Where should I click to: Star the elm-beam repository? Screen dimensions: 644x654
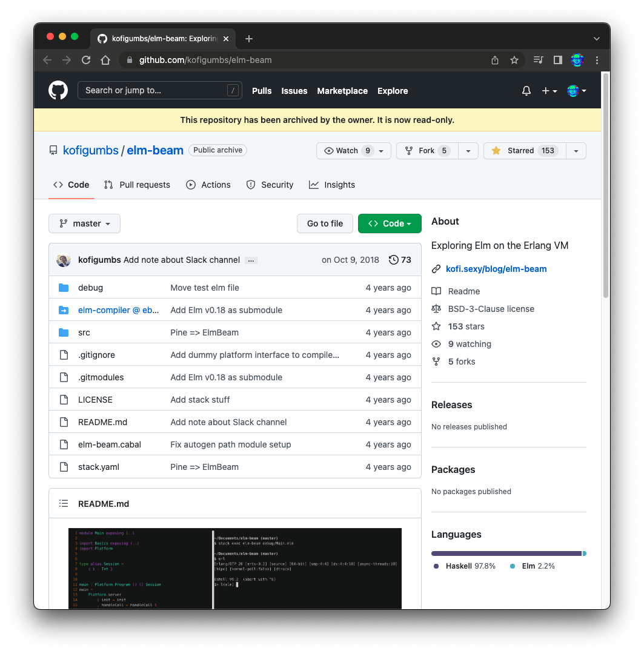pos(524,151)
